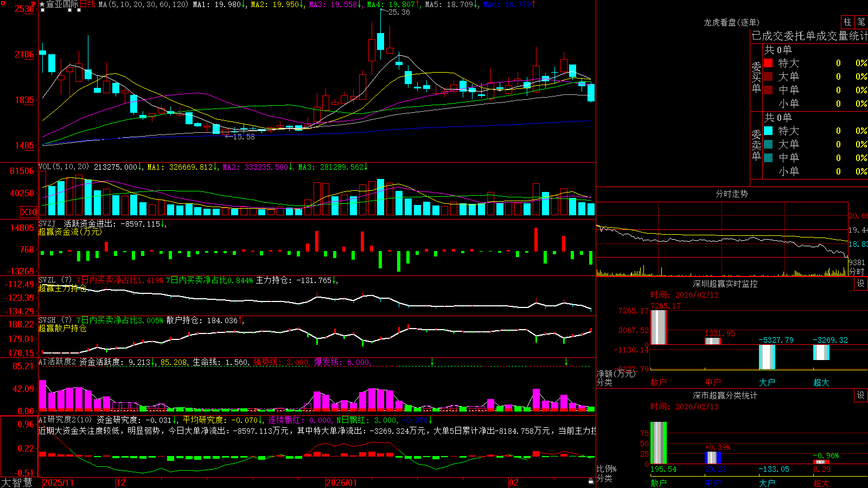Click the SVZL 主力持仓 indicator label

point(48,280)
